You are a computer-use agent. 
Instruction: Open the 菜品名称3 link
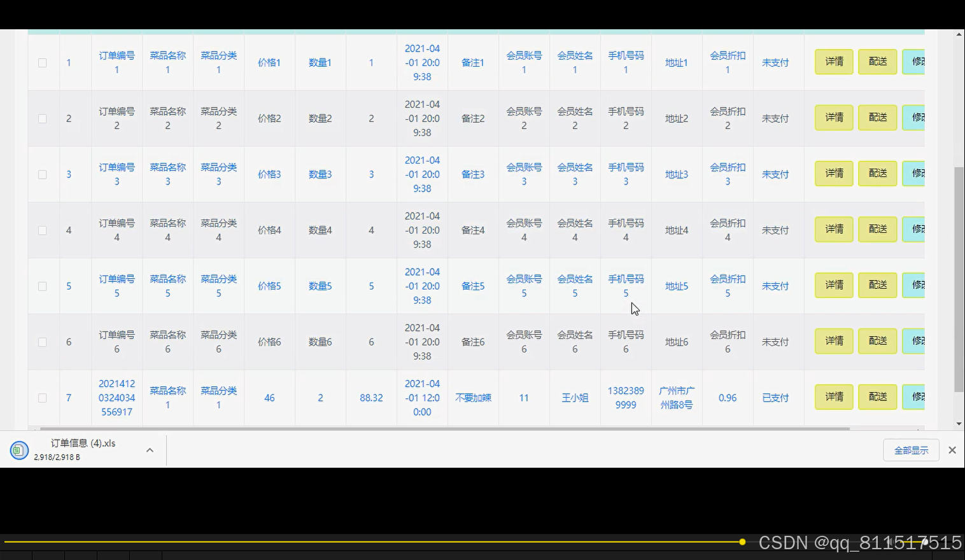[x=167, y=174]
